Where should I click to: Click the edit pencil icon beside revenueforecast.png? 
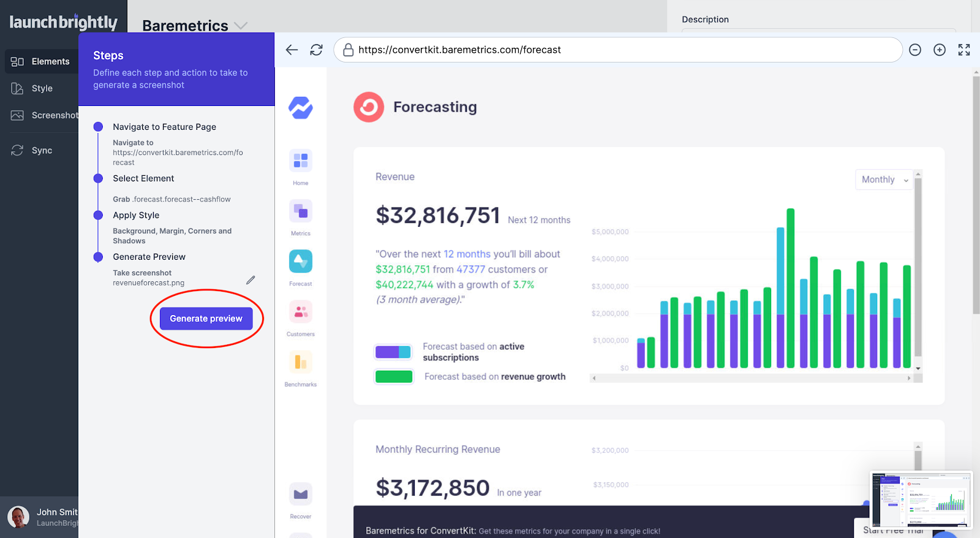251,280
